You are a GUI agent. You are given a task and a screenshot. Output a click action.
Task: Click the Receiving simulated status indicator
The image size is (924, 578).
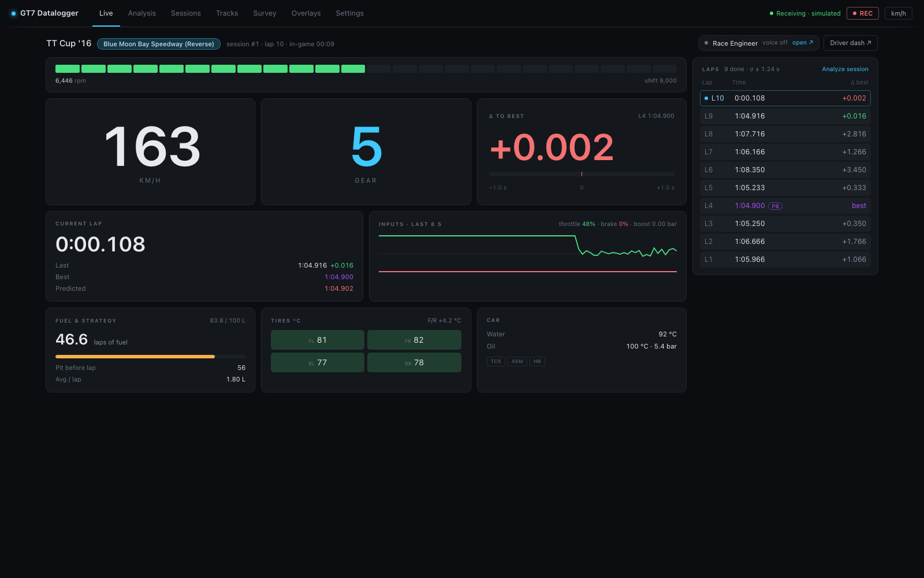pos(805,13)
